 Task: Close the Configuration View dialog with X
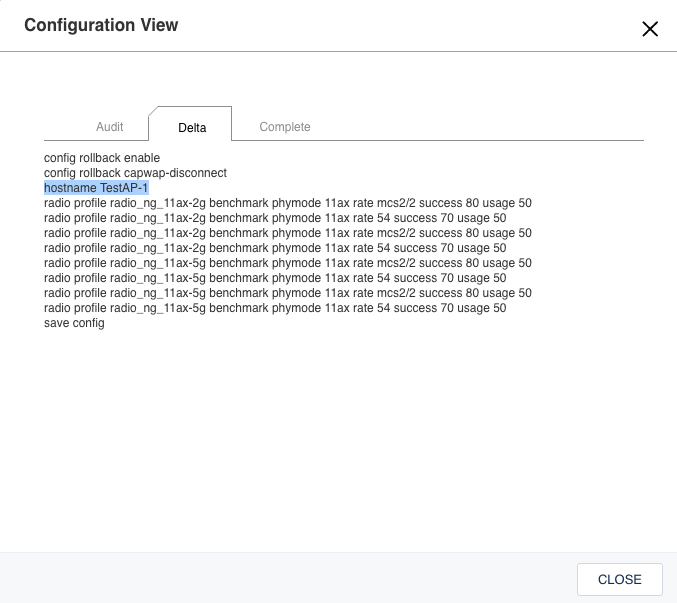pyautogui.click(x=650, y=29)
